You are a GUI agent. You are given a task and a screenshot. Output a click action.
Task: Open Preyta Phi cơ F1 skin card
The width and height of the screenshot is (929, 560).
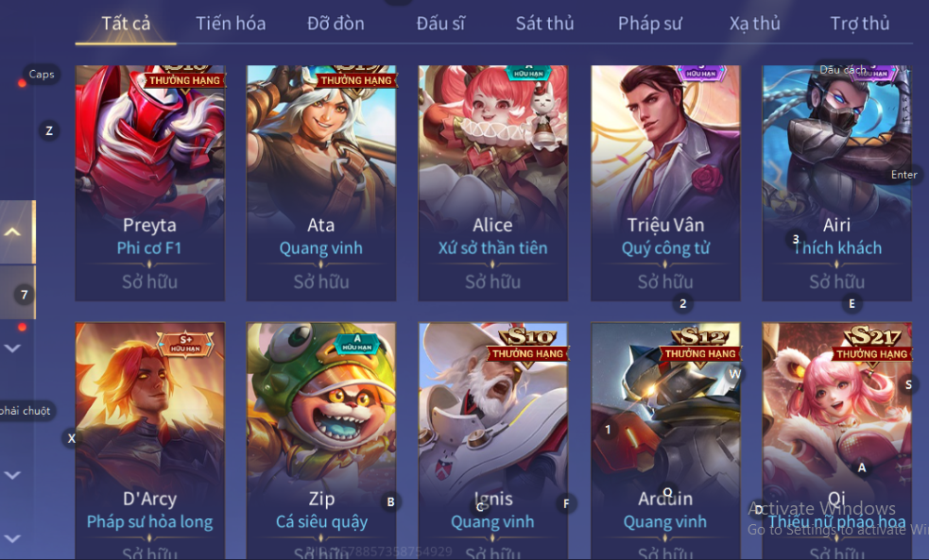pyautogui.click(x=150, y=183)
